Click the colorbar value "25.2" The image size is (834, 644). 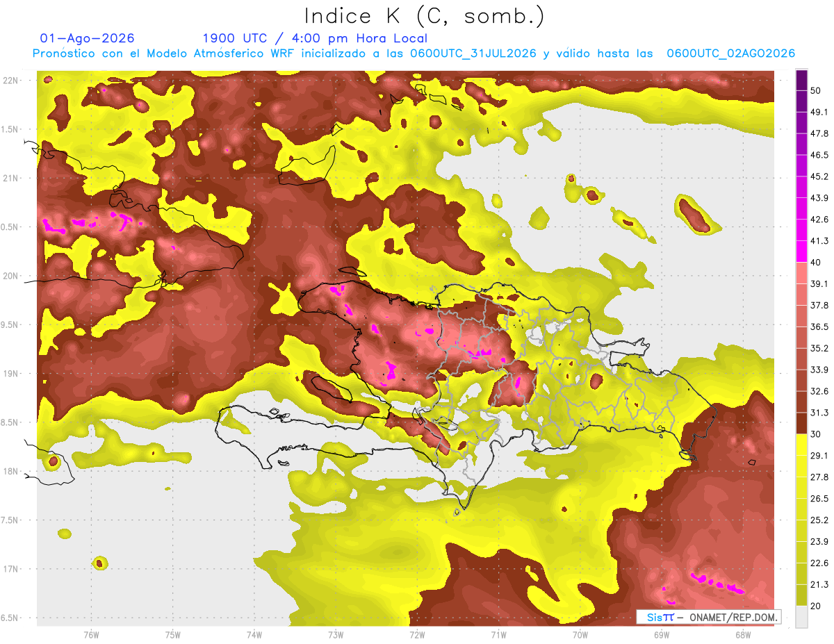[819, 520]
